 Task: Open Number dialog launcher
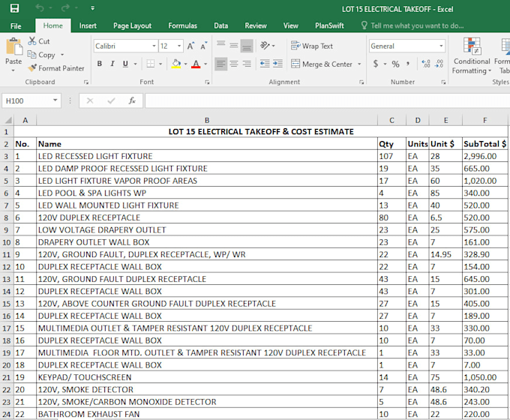[x=443, y=82]
